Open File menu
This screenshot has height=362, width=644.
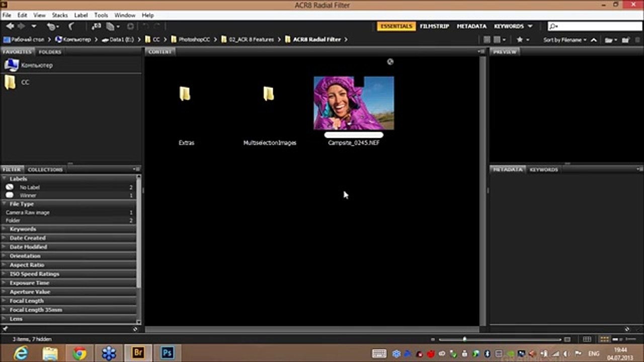tap(7, 16)
